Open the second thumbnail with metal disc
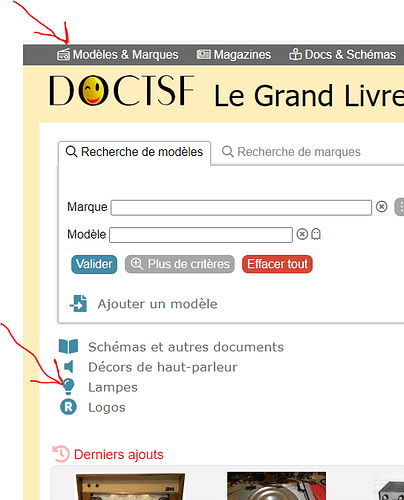Image resolution: width=404 pixels, height=500 pixels. (x=277, y=486)
